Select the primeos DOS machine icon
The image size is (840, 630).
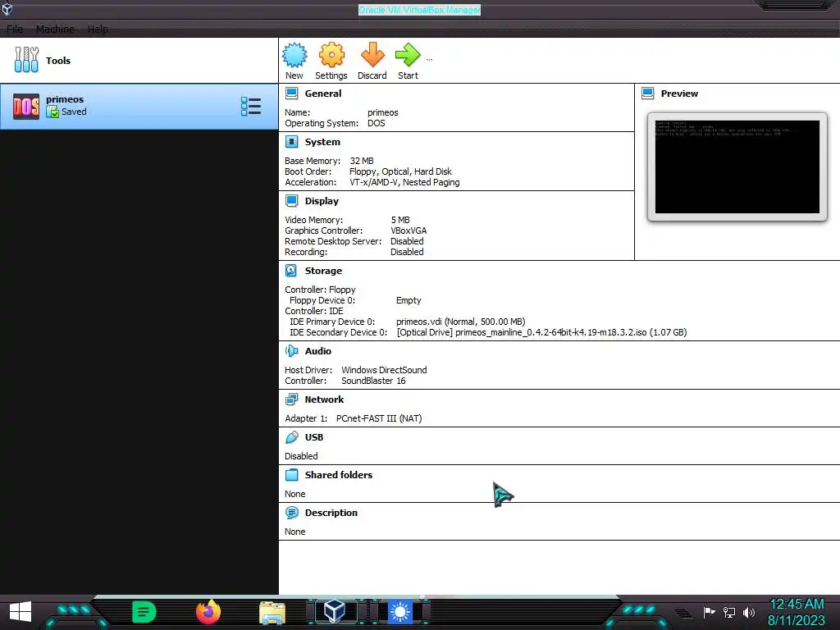tap(26, 106)
